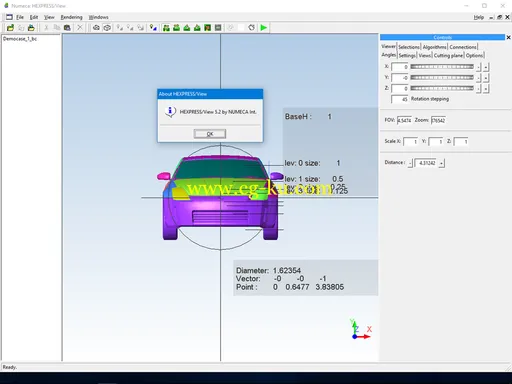Increase Distance with the plus button

pyautogui.click(x=441, y=163)
